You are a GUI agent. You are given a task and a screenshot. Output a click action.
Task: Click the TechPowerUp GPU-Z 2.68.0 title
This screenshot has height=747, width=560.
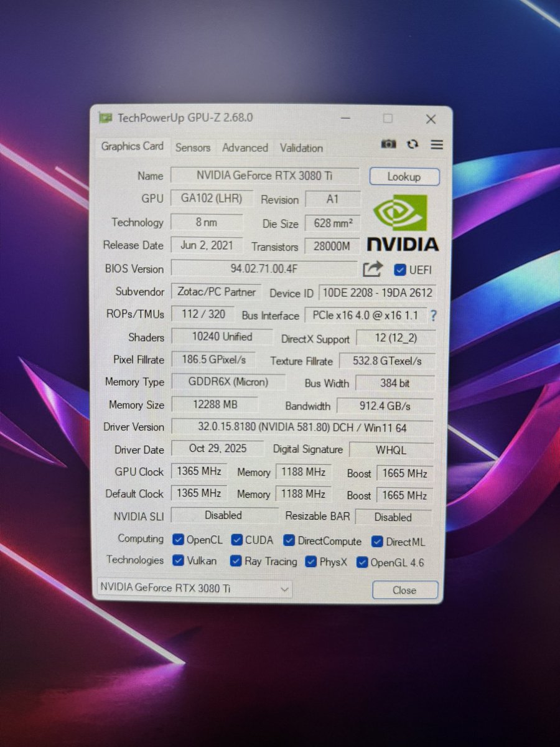185,118
